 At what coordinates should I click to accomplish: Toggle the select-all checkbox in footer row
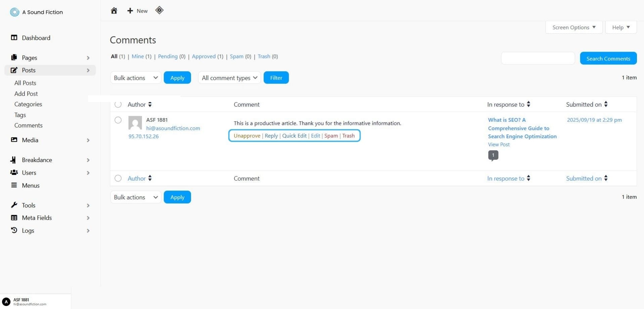(x=118, y=178)
